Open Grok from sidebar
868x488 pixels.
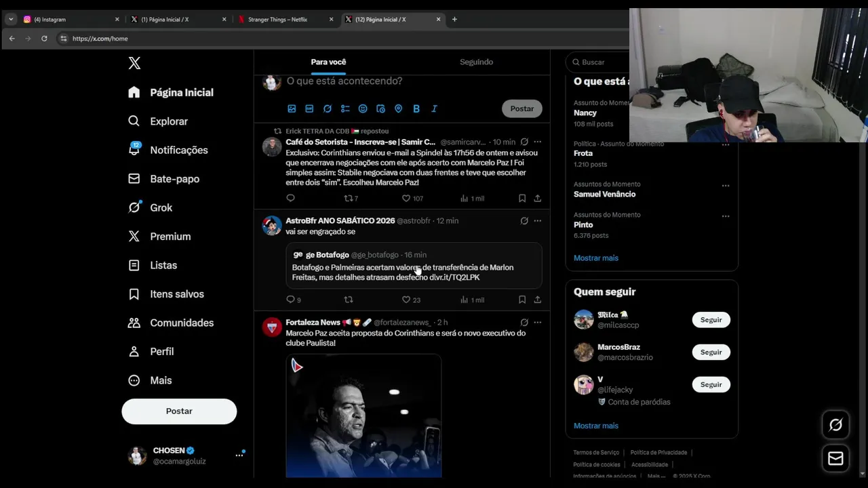point(151,207)
